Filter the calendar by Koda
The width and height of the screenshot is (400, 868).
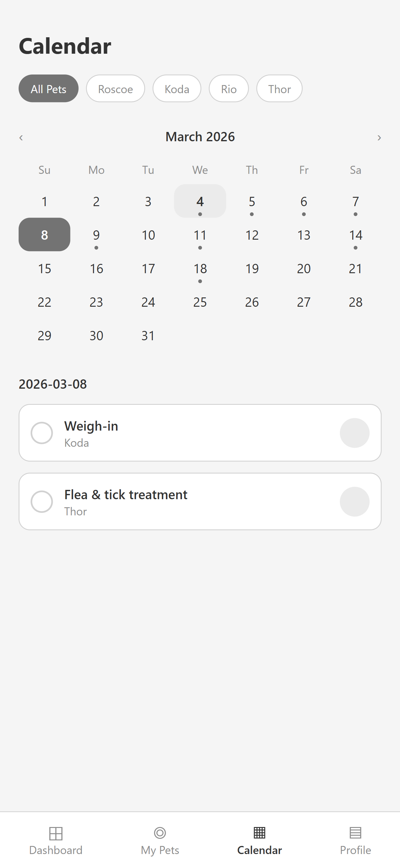pyautogui.click(x=177, y=88)
